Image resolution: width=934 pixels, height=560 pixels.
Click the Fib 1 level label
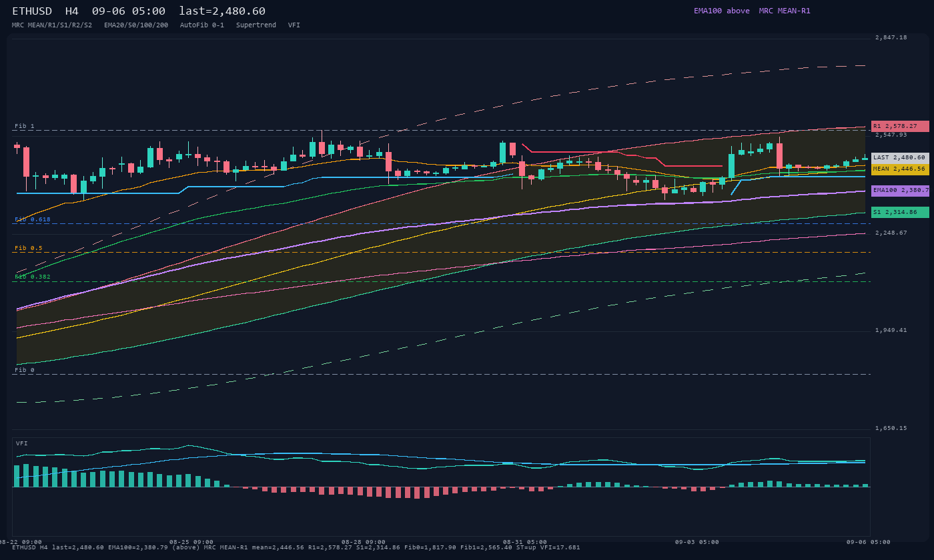(25, 126)
